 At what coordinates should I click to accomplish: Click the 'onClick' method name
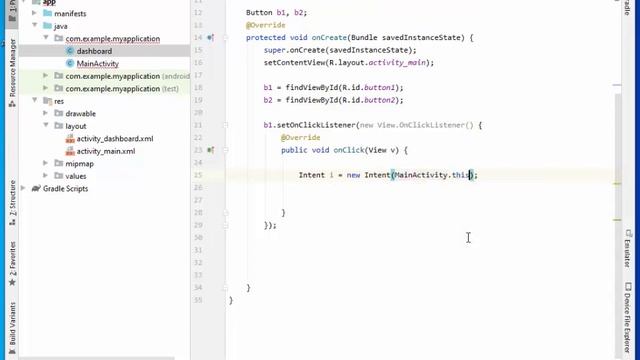(349, 150)
